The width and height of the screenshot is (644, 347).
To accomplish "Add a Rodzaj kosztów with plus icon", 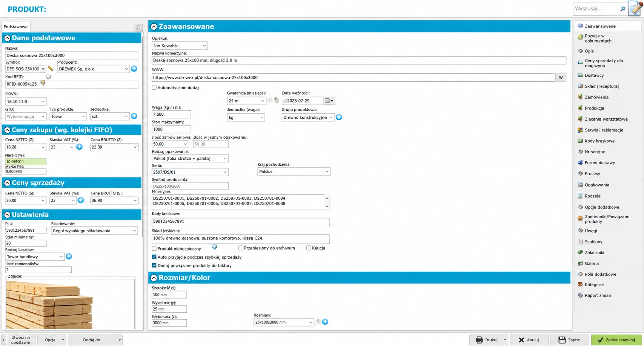I will [x=69, y=256].
